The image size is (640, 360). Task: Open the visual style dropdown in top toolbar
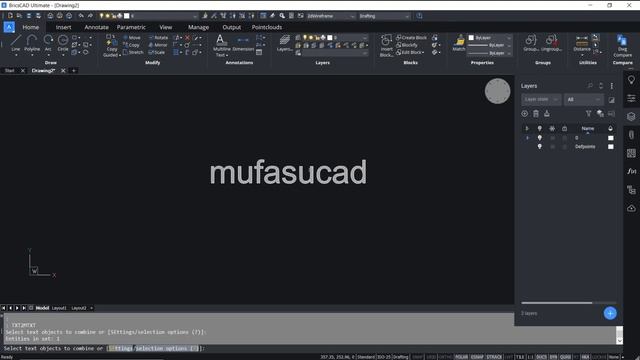point(331,16)
